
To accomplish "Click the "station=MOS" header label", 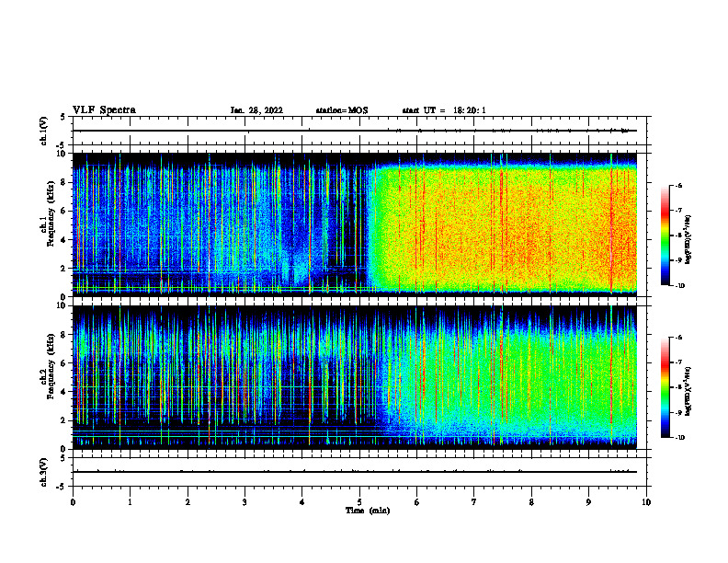I will tap(342, 110).
